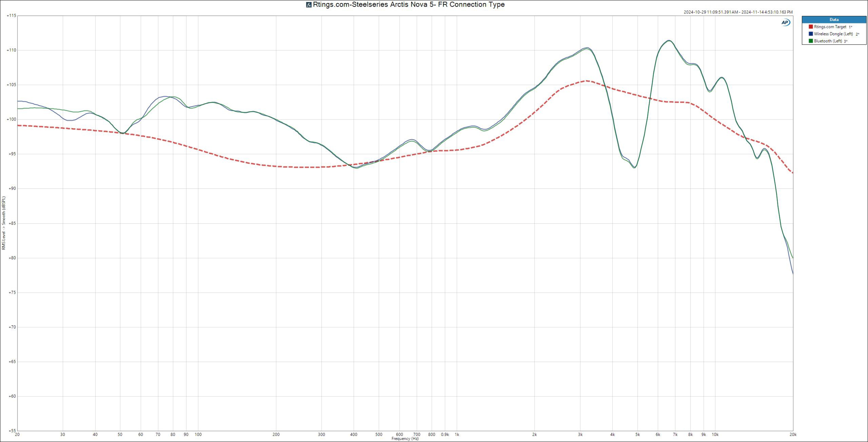Click the '+55' y-axis tick label
This screenshot has height=442, width=868.
[x=12, y=430]
